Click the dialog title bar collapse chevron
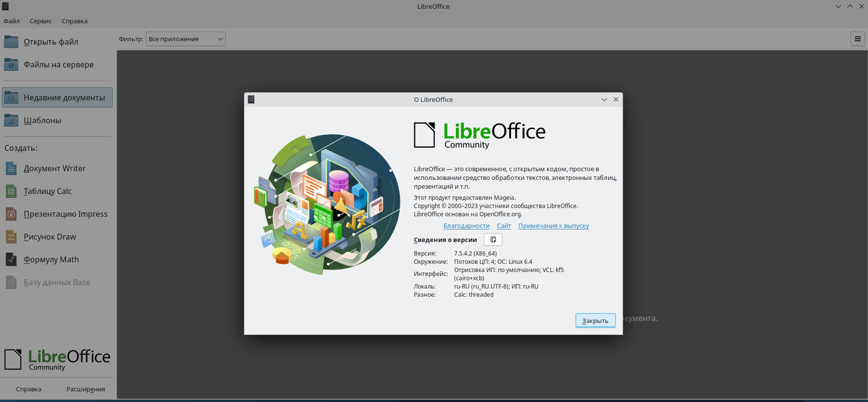Image resolution: width=868 pixels, height=402 pixels. [x=604, y=99]
